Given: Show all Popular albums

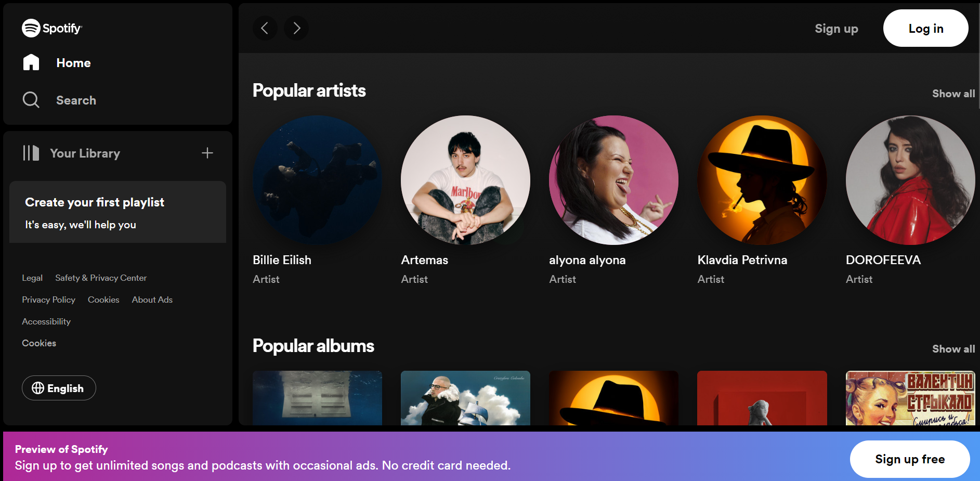Looking at the screenshot, I should 953,349.
